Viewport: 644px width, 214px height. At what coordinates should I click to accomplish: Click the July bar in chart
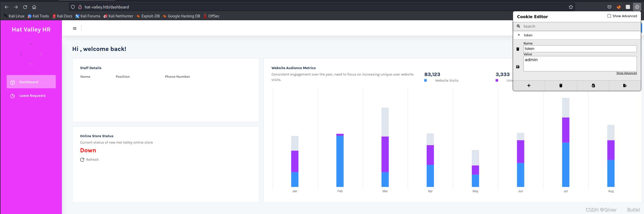pyautogui.click(x=566, y=142)
